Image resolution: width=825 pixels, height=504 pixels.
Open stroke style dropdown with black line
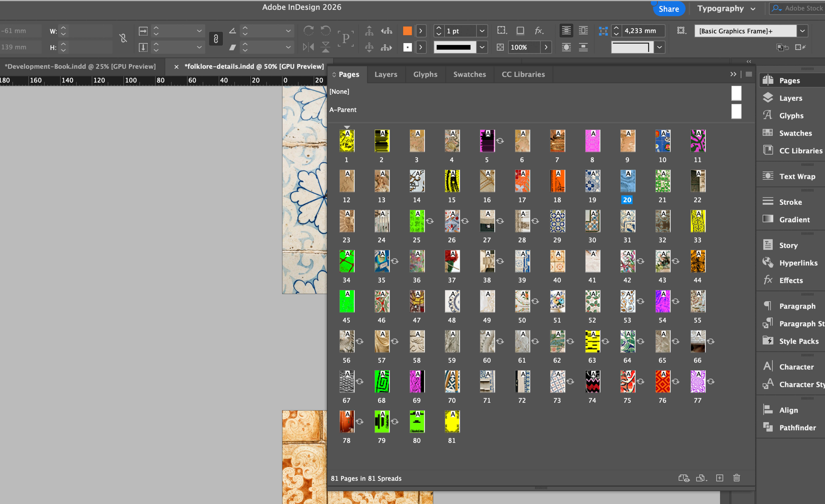(482, 47)
